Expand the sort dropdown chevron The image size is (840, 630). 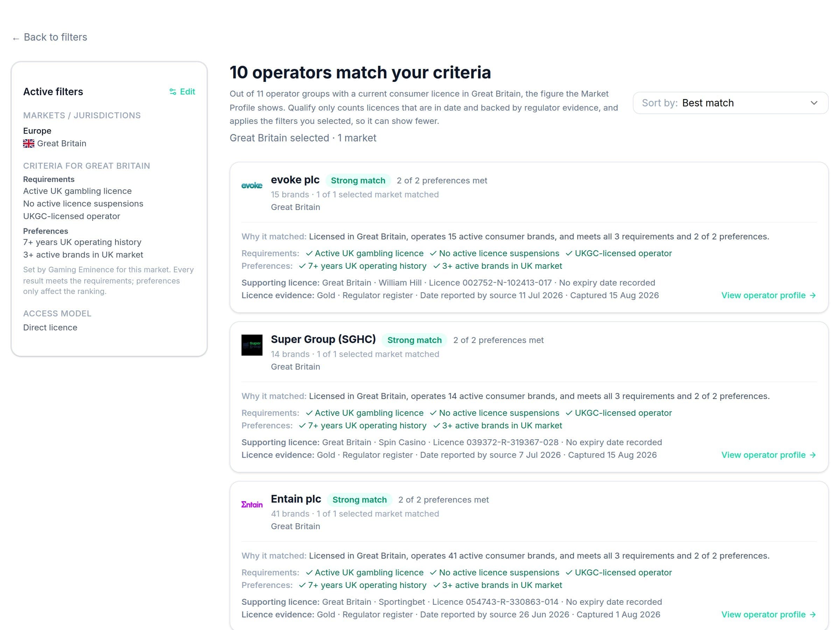click(x=814, y=103)
